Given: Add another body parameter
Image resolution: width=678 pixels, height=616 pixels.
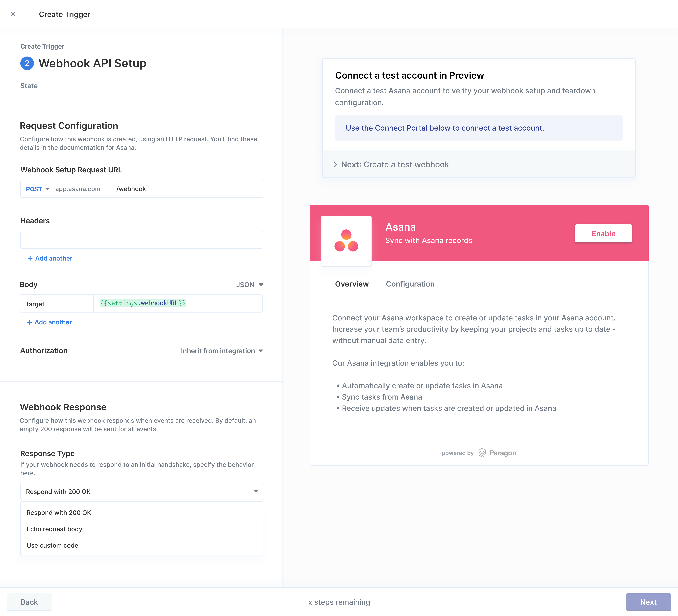Looking at the screenshot, I should (49, 322).
